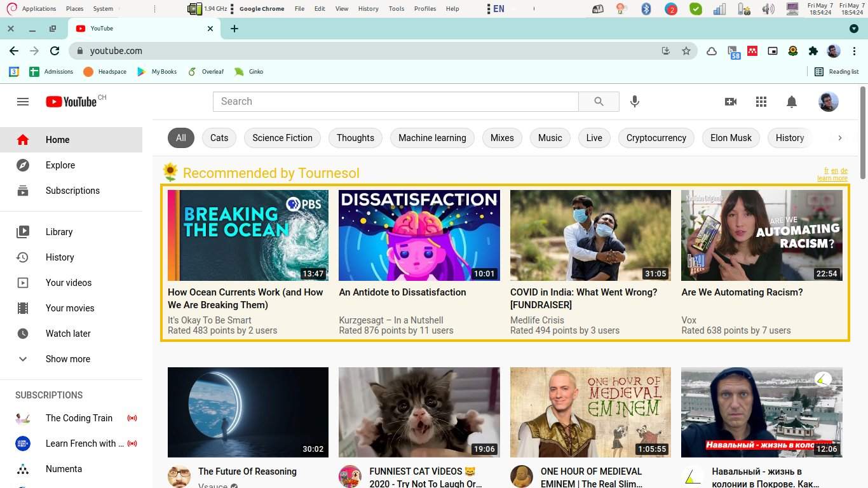Open the YouTube apps grid icon
This screenshot has height=488, width=868.
tap(761, 102)
